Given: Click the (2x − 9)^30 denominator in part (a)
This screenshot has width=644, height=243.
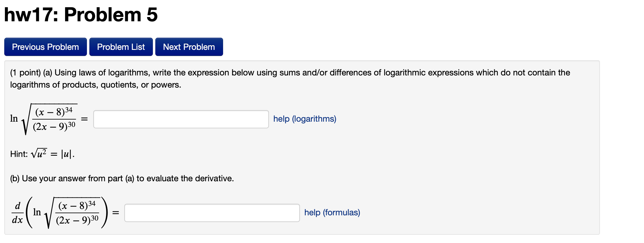Looking at the screenshot, I should pyautogui.click(x=54, y=126).
